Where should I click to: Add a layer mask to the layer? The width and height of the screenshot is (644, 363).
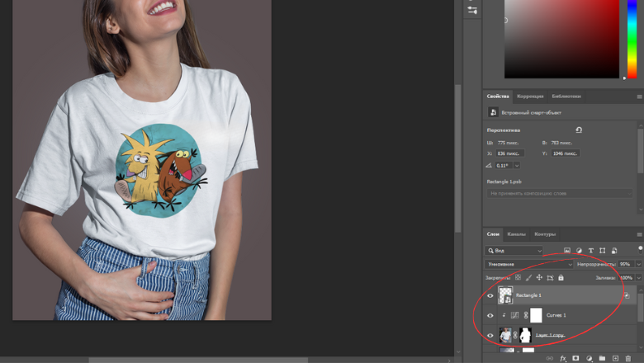click(575, 359)
